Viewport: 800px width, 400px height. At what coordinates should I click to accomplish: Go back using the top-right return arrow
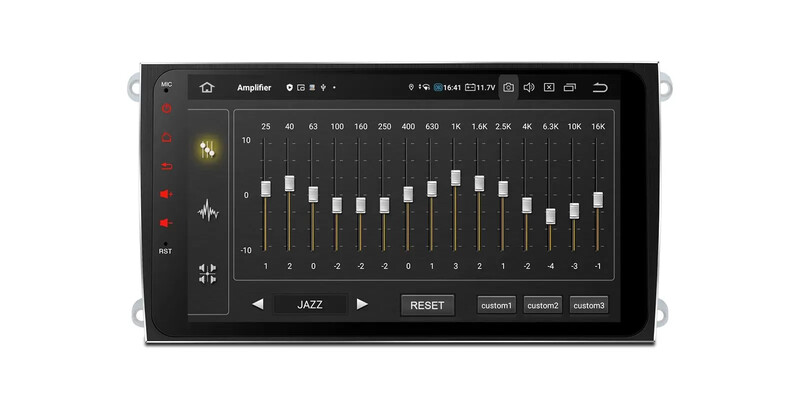600,87
